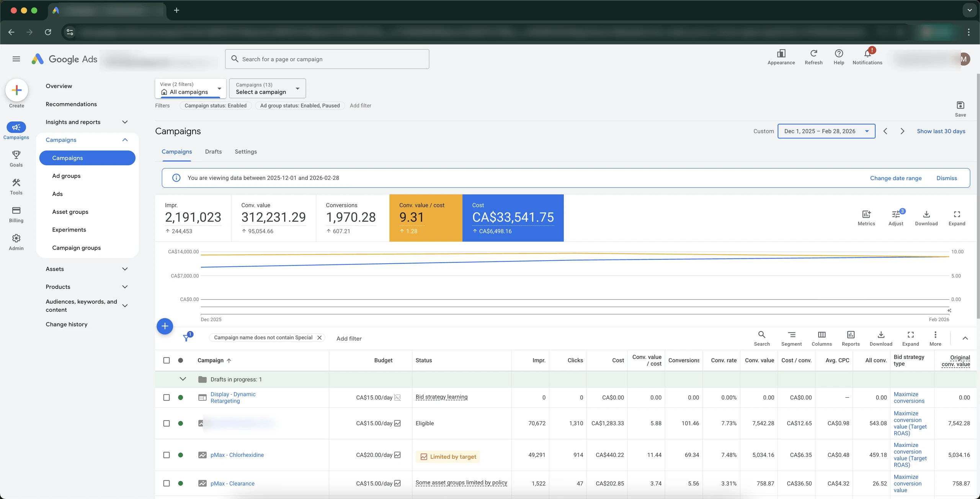
Task: Click the table filter funnel icon
Action: click(186, 338)
